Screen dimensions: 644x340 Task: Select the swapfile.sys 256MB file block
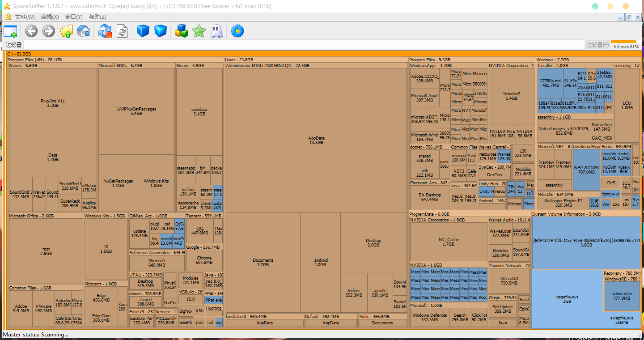622,320
